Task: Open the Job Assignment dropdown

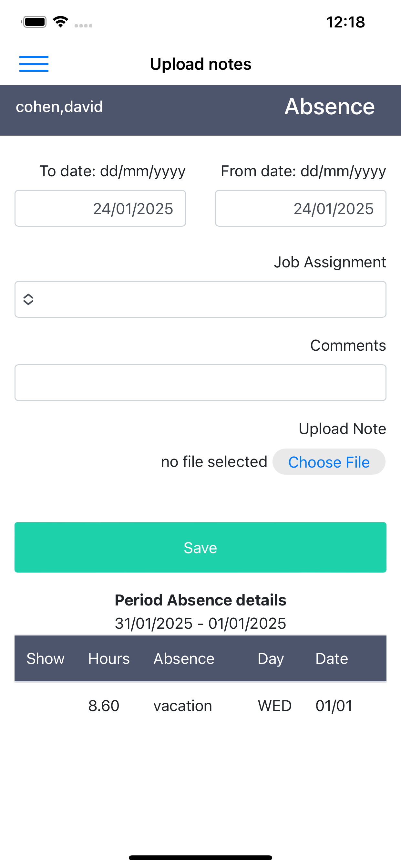Action: [200, 299]
